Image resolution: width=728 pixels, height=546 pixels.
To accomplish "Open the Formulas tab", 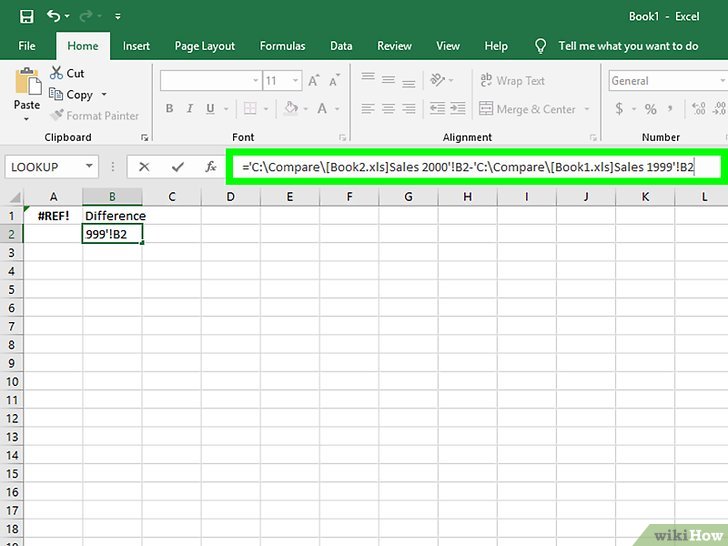I will 282,46.
